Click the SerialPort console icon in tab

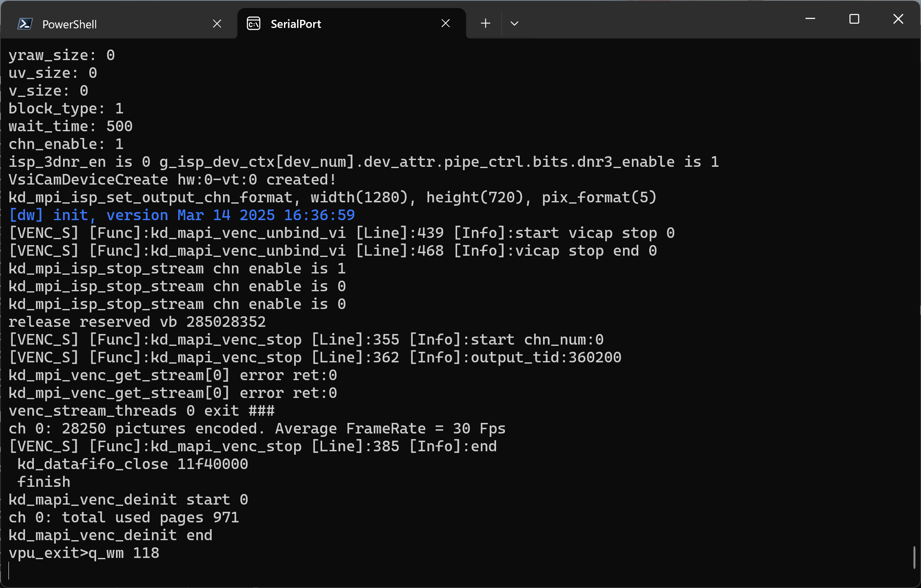254,24
